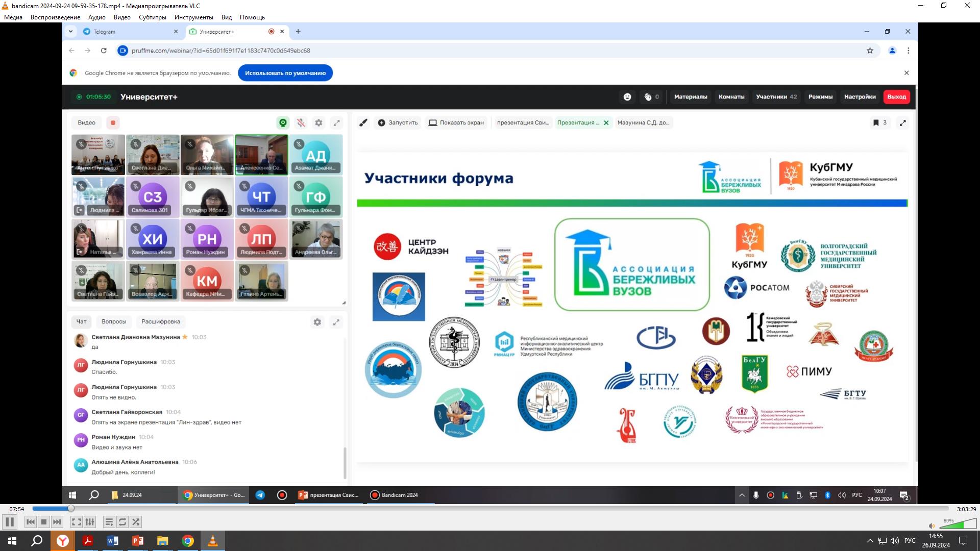This screenshot has height=551, width=980.
Task: Open Комнаты panel
Action: click(731, 97)
